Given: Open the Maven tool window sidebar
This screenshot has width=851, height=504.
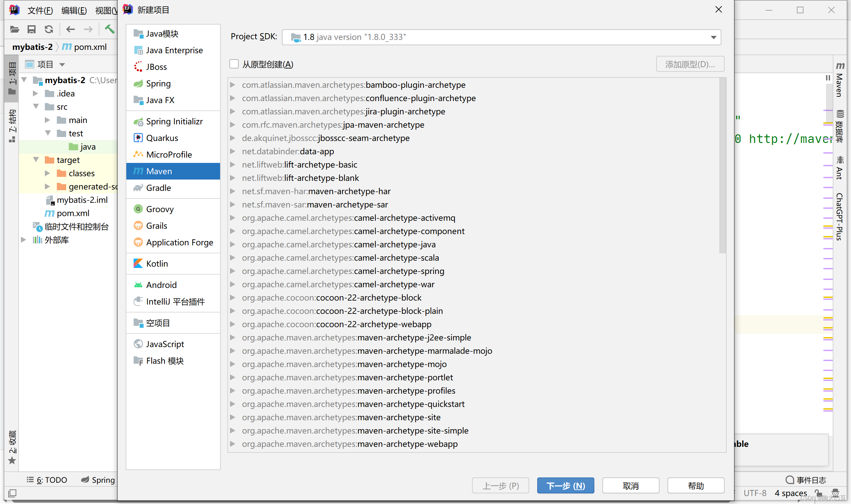Looking at the screenshot, I should click(x=839, y=80).
